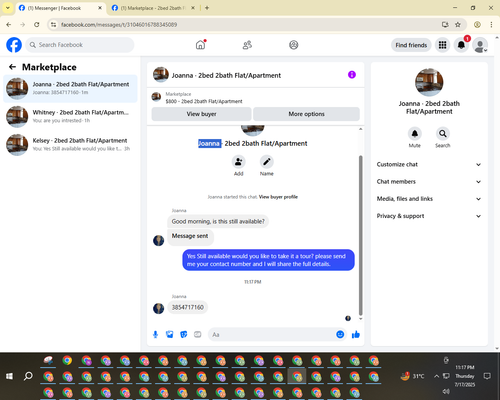Screen dimensions: 500x400
Task: Open the 31°C weather widget
Action: coord(413,376)
